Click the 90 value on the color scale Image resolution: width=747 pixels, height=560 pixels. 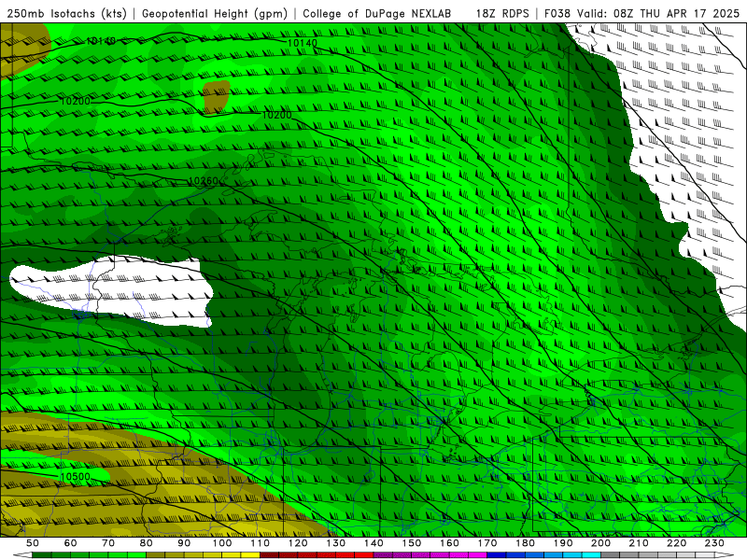184,543
